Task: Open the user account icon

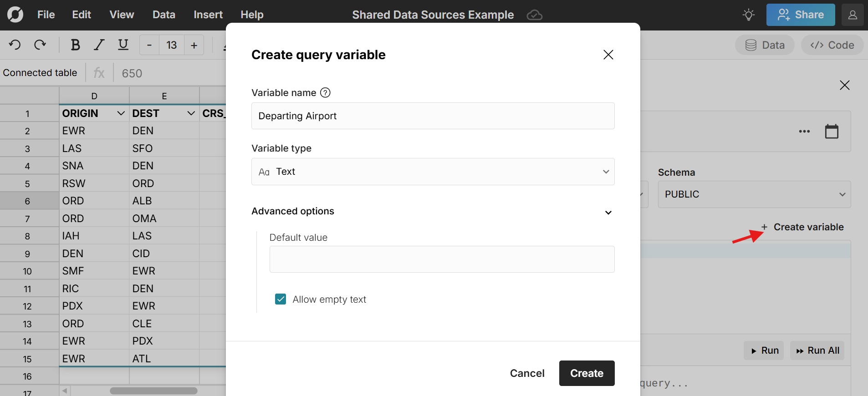Action: click(853, 15)
